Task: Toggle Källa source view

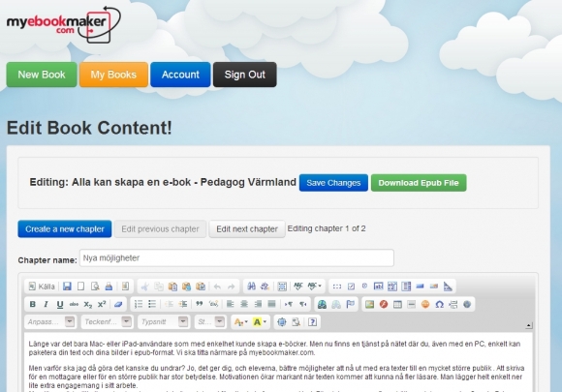Action: [42, 286]
